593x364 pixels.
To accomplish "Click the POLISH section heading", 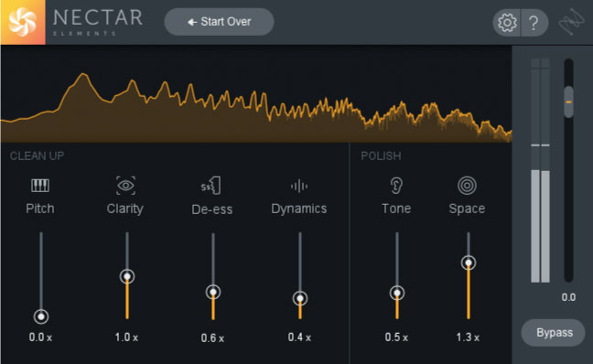I will click(x=381, y=155).
